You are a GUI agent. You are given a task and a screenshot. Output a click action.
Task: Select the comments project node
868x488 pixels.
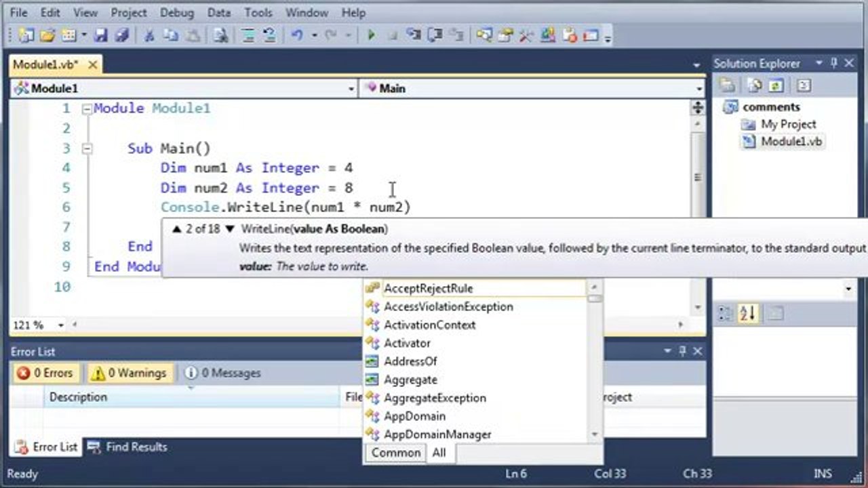click(771, 106)
